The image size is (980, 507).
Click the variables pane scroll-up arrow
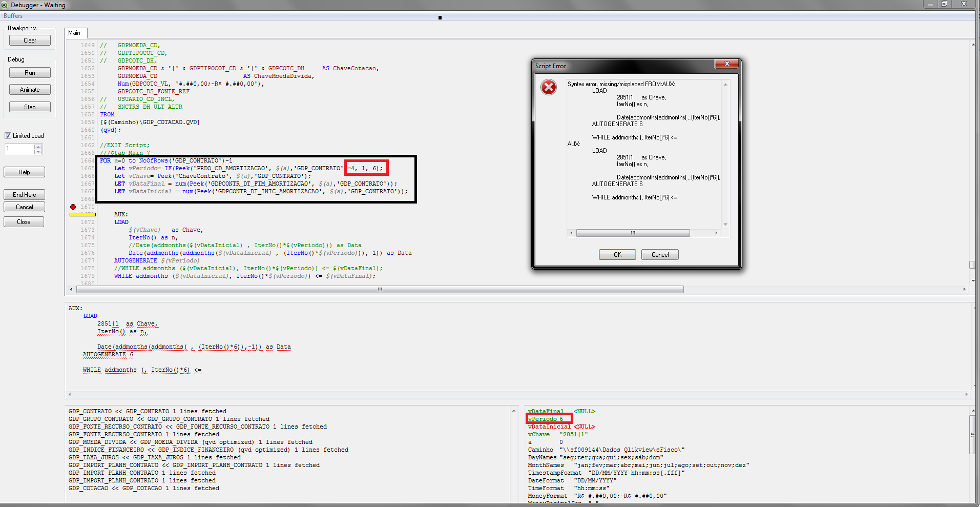coord(973,411)
